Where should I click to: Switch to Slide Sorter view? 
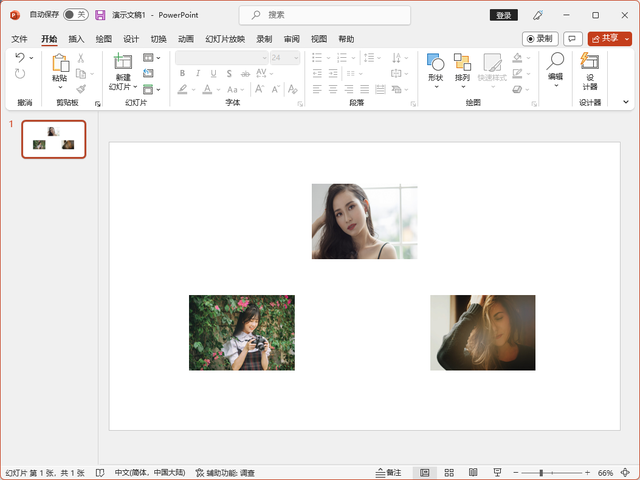pyautogui.click(x=449, y=472)
